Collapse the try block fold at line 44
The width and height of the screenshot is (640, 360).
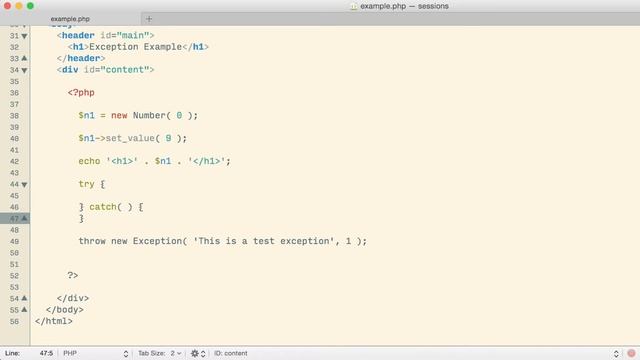click(24, 184)
